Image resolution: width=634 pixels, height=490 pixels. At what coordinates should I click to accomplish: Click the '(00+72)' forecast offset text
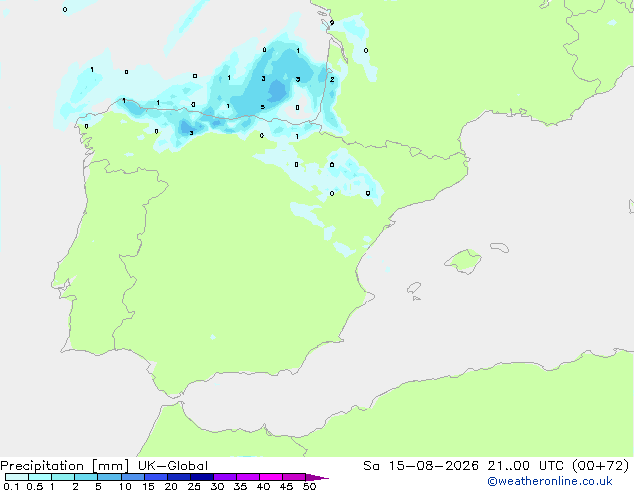[x=600, y=466]
